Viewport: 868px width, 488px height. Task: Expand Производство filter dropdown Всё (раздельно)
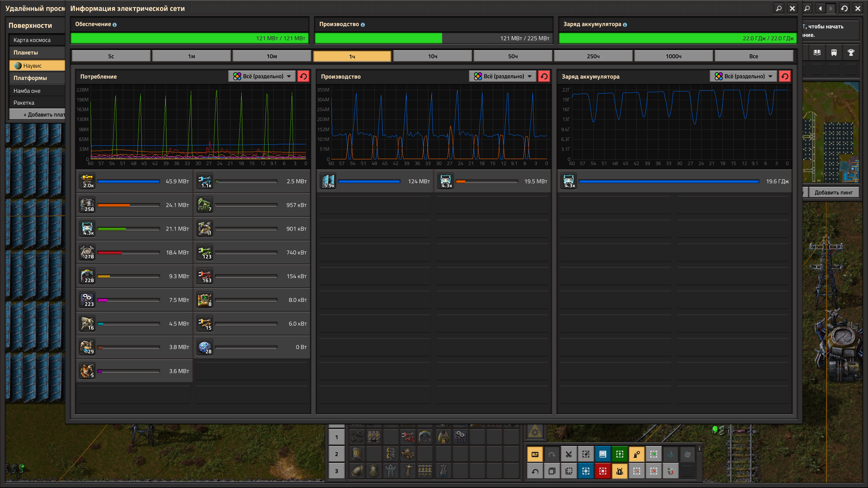tap(503, 76)
